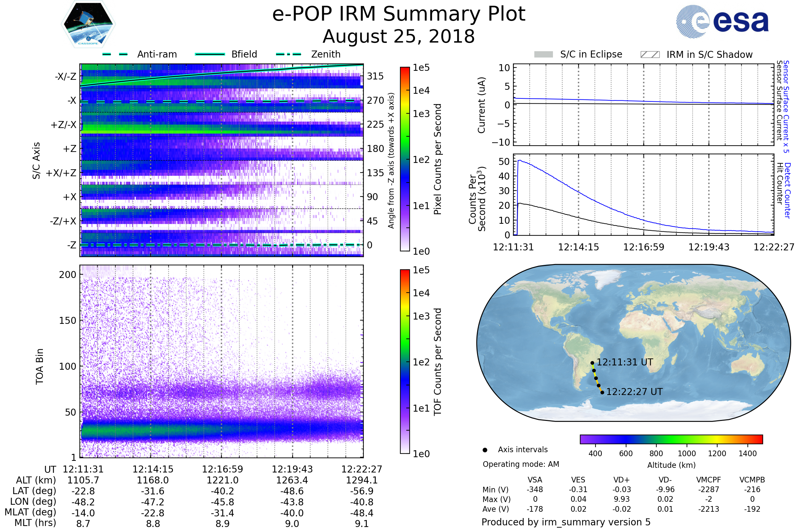Click the Axis intervals black dot marker
Image resolution: width=798 pixels, height=532 pixels.
coord(485,450)
